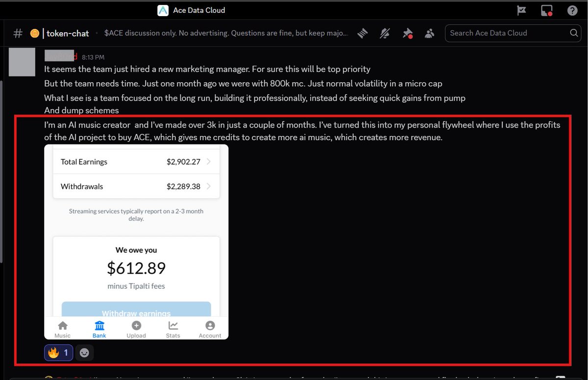
Task: Click the chat scrollbar on left edge
Action: click(x=1, y=172)
